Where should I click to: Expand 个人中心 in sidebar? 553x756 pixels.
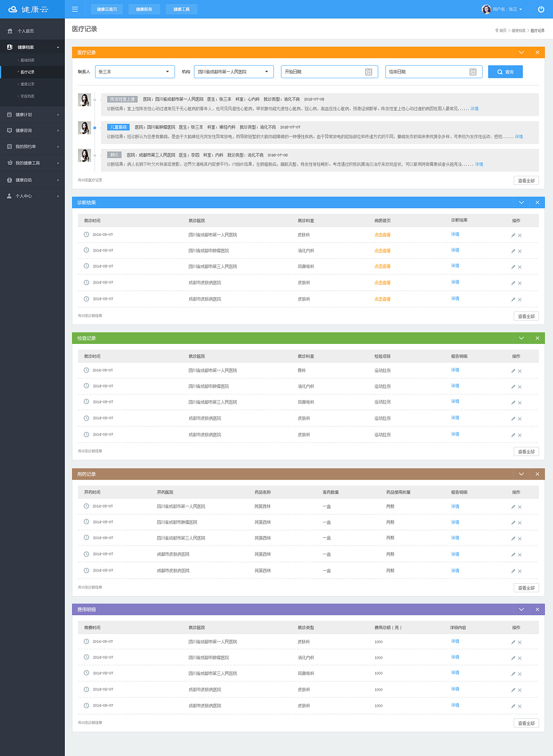tap(32, 196)
